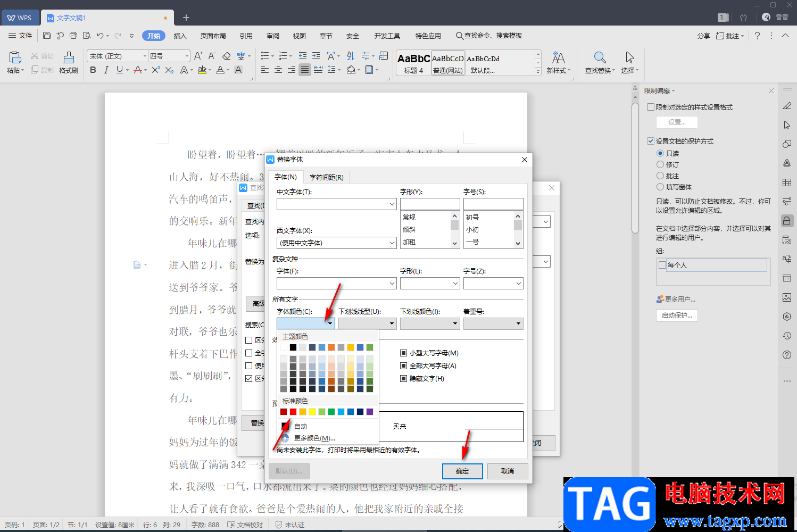Click the text highlight color icon
Viewport: 797px width, 532px height.
[202, 70]
